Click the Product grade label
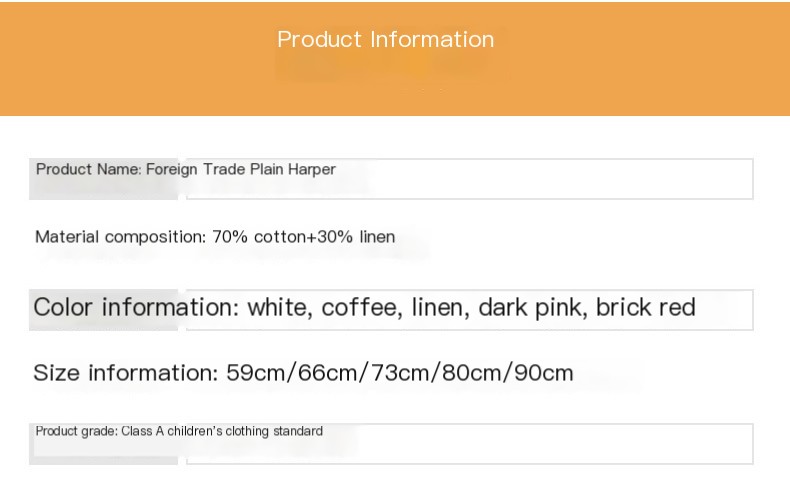The height and width of the screenshot is (486, 790). click(x=76, y=431)
